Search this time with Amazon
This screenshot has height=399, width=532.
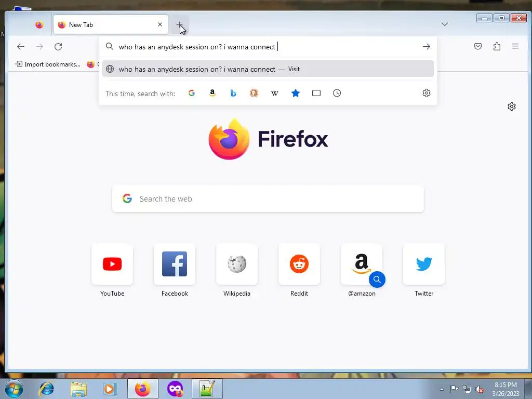[x=212, y=93]
